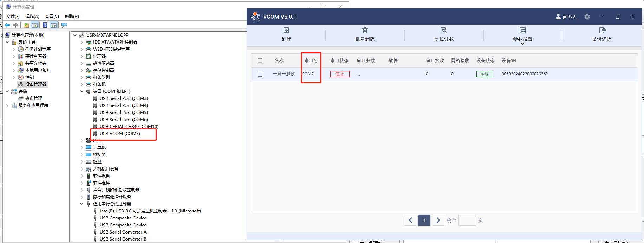
Task: Select USB-SERIAL CH340 (COM10) port
Action: (129, 126)
